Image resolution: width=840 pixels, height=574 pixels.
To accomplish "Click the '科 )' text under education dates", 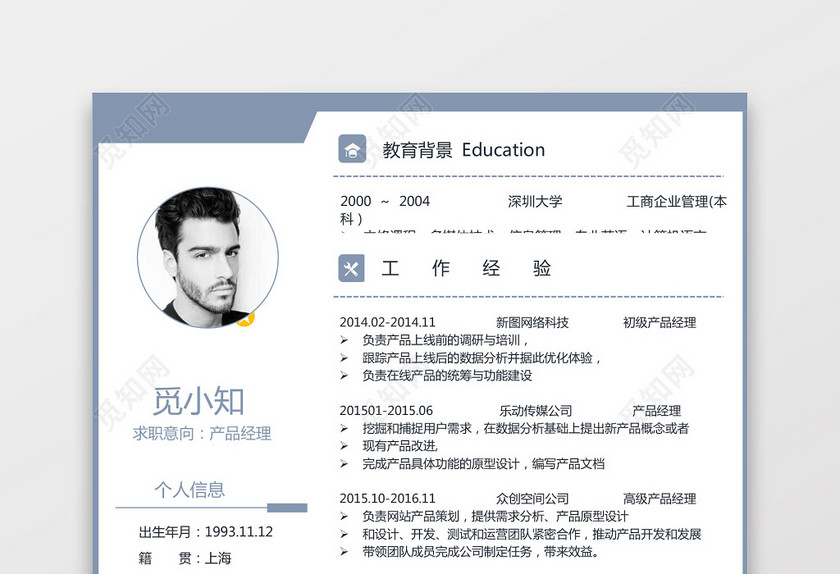I will coord(351,219).
